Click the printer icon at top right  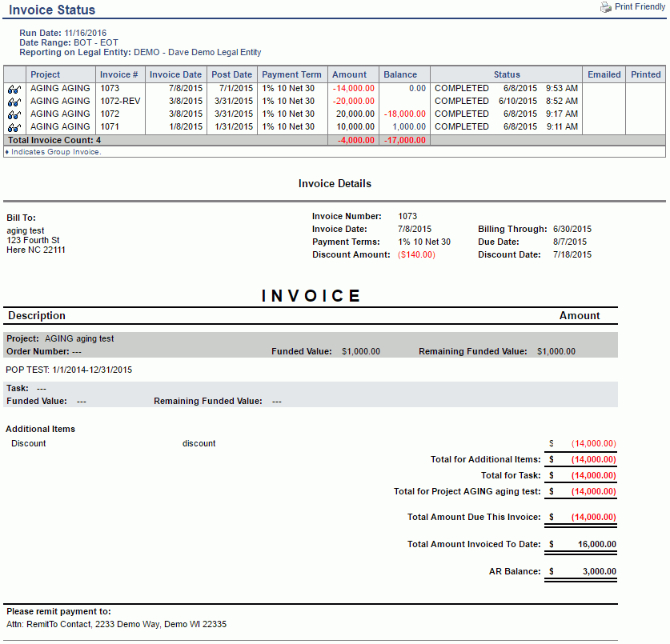pyautogui.click(x=606, y=7)
